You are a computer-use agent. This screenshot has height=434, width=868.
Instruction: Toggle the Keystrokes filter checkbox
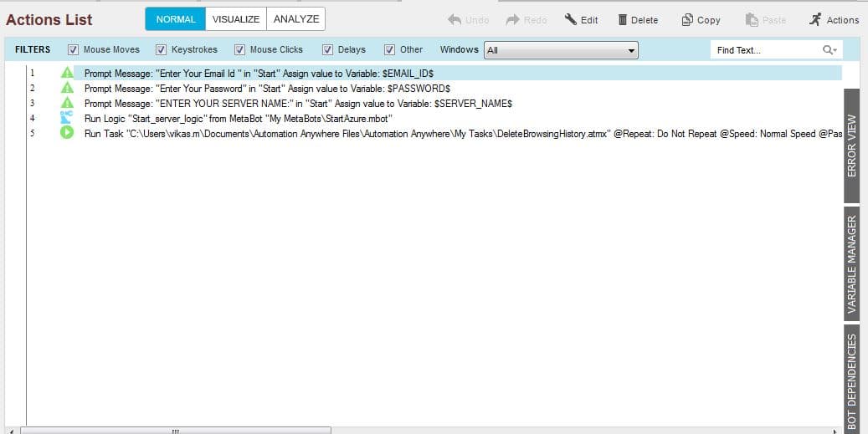tap(161, 50)
